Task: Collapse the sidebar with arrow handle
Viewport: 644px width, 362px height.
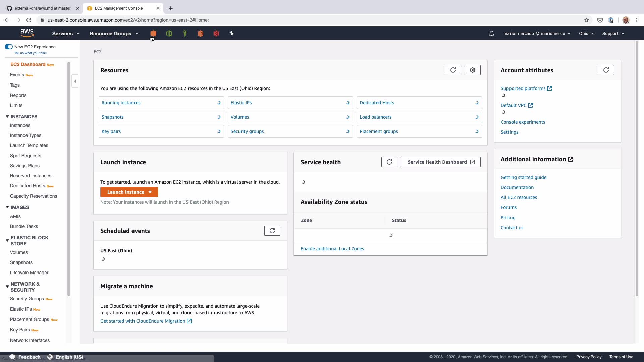Action: click(x=75, y=81)
